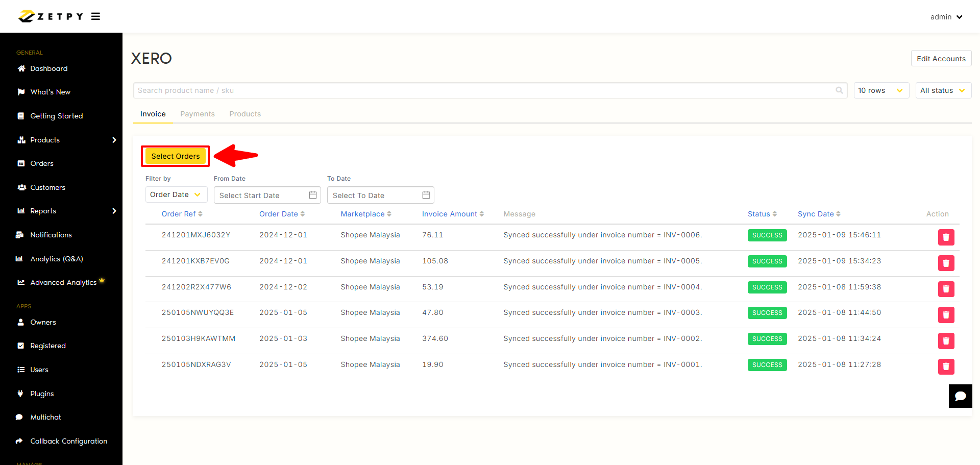Screen dimensions: 980x465
Task: Open the admin user menu
Action: pos(946,17)
